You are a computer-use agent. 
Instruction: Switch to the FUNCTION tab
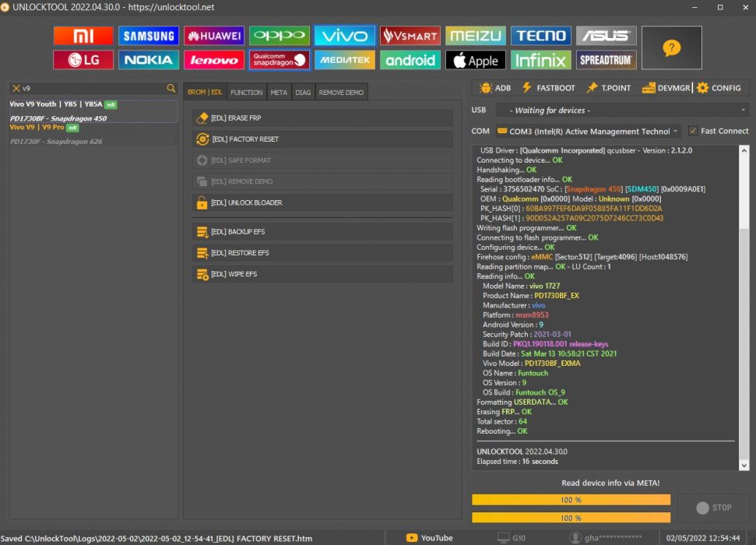pyautogui.click(x=246, y=92)
